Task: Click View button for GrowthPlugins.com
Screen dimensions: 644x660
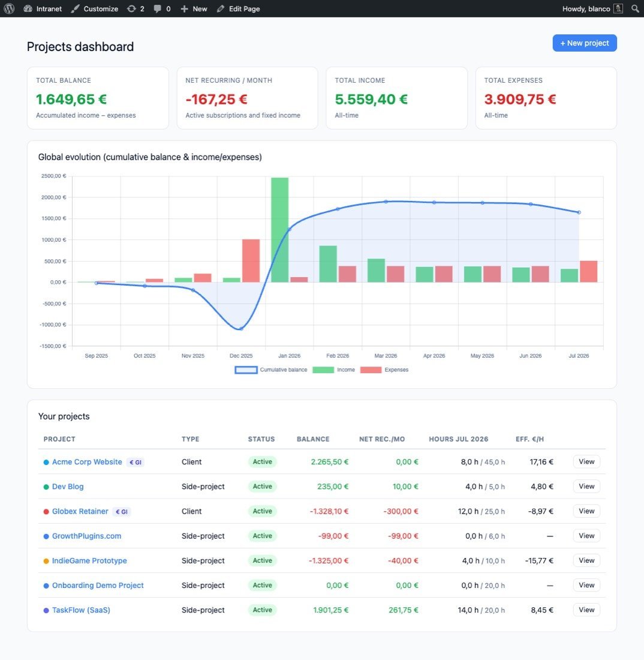Action: tap(586, 536)
